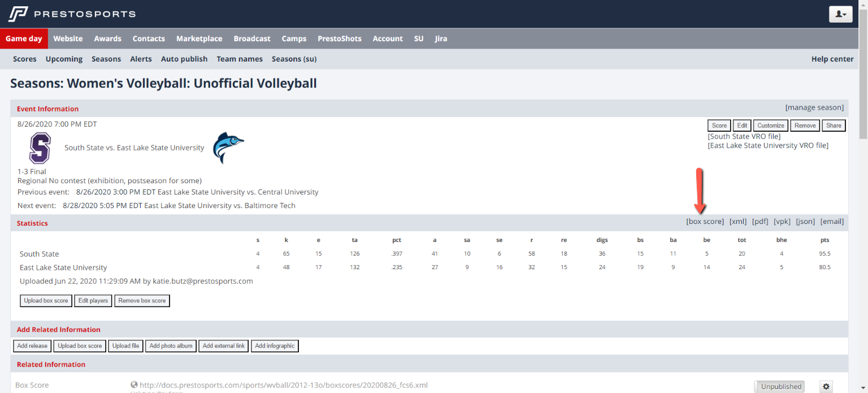Image resolution: width=868 pixels, height=393 pixels.
Task: Open the box score XML URL link
Action: 284,385
